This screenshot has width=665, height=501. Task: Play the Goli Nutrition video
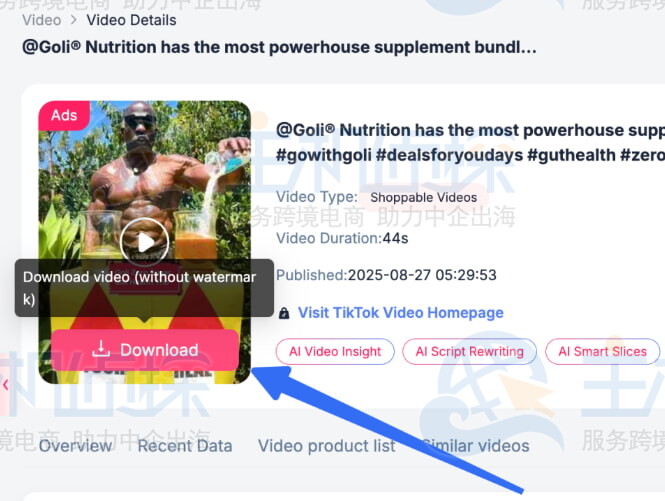pyautogui.click(x=144, y=242)
